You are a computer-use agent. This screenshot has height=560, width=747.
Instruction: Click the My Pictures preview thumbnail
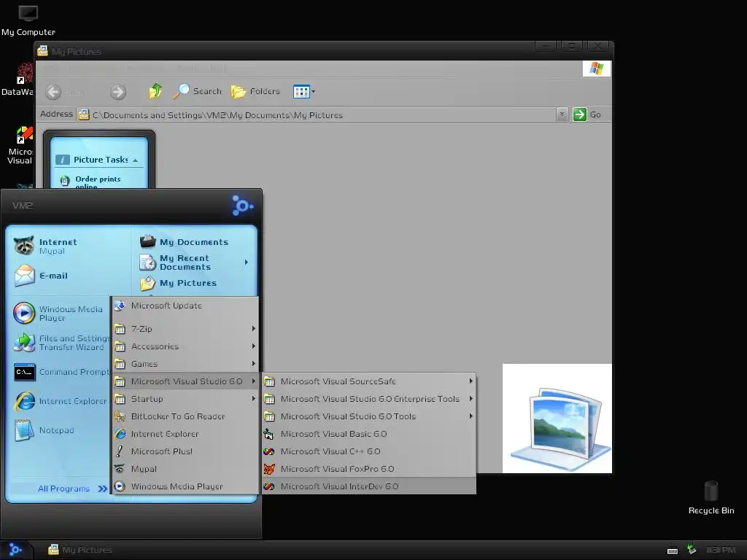tap(557, 419)
